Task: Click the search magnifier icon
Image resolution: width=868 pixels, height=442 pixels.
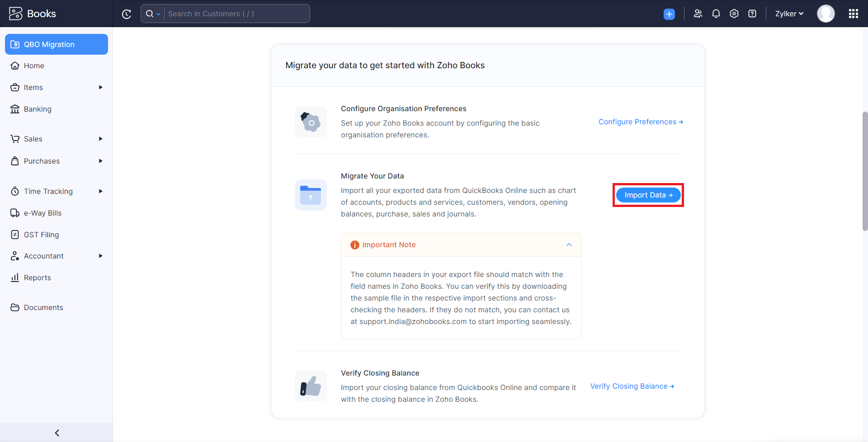Action: (150, 14)
